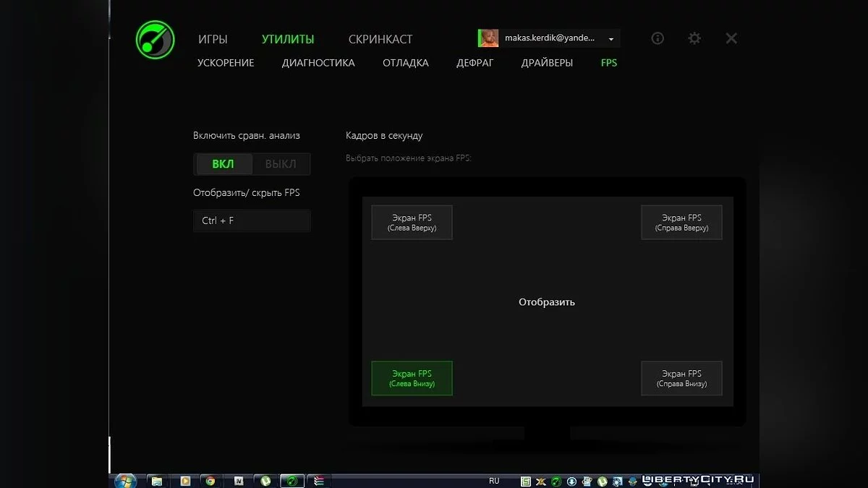
Task: Switch comparative analysis to ВКЛ
Action: pos(223,164)
